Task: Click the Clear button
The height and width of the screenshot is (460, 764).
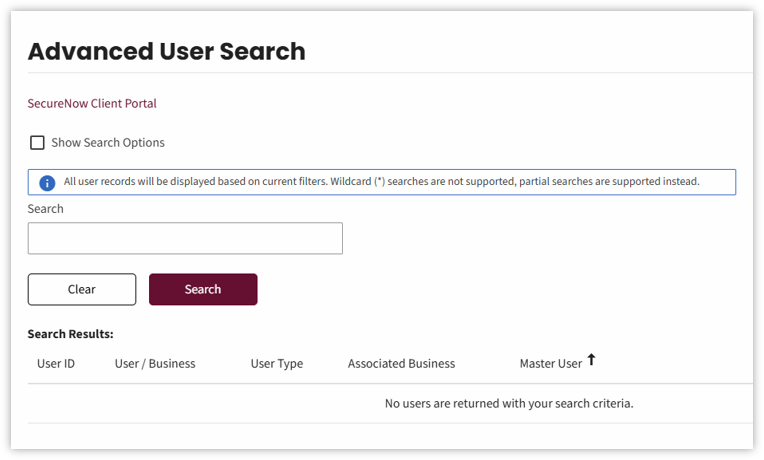Action: point(82,289)
